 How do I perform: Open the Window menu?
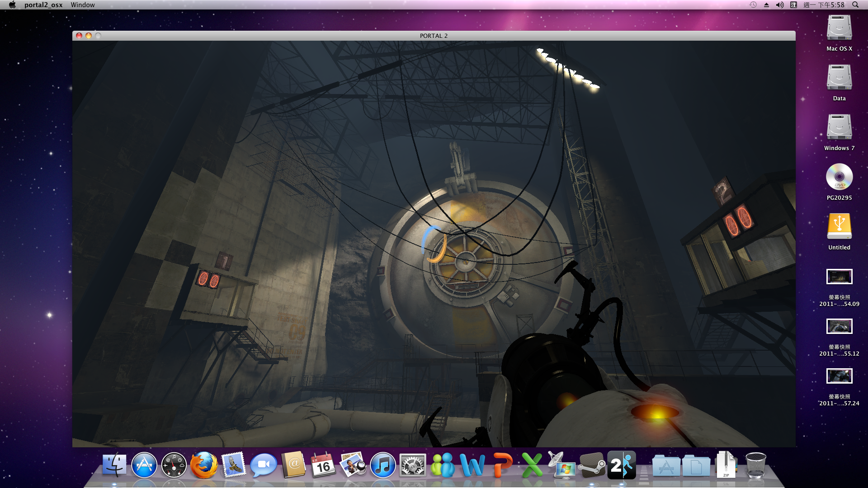(83, 5)
